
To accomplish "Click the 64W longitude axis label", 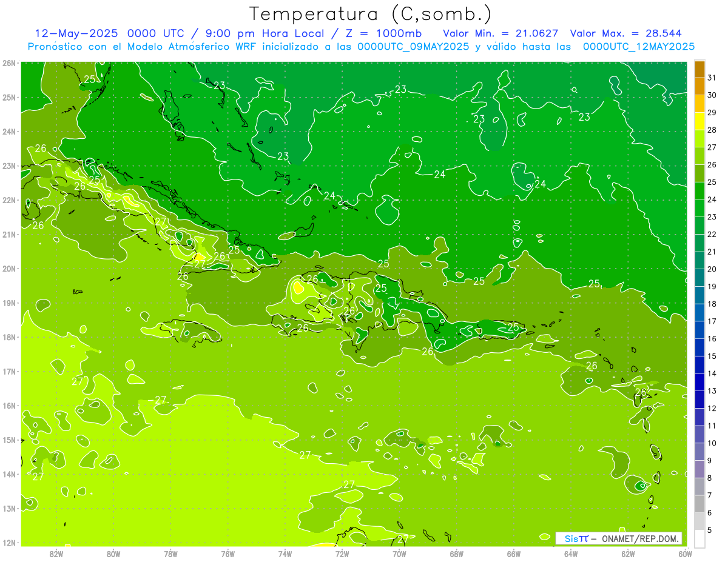I will pyautogui.click(x=571, y=553).
